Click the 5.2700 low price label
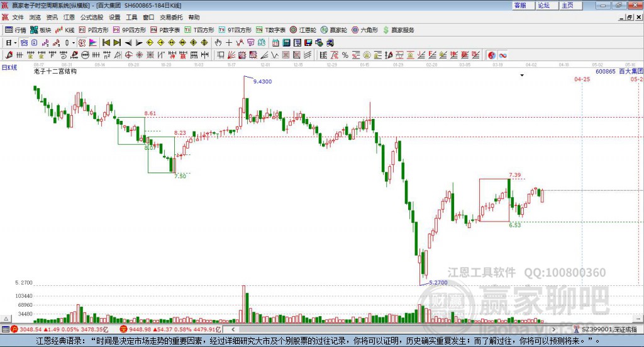Image resolution: width=644 pixels, height=347 pixels. point(438,283)
